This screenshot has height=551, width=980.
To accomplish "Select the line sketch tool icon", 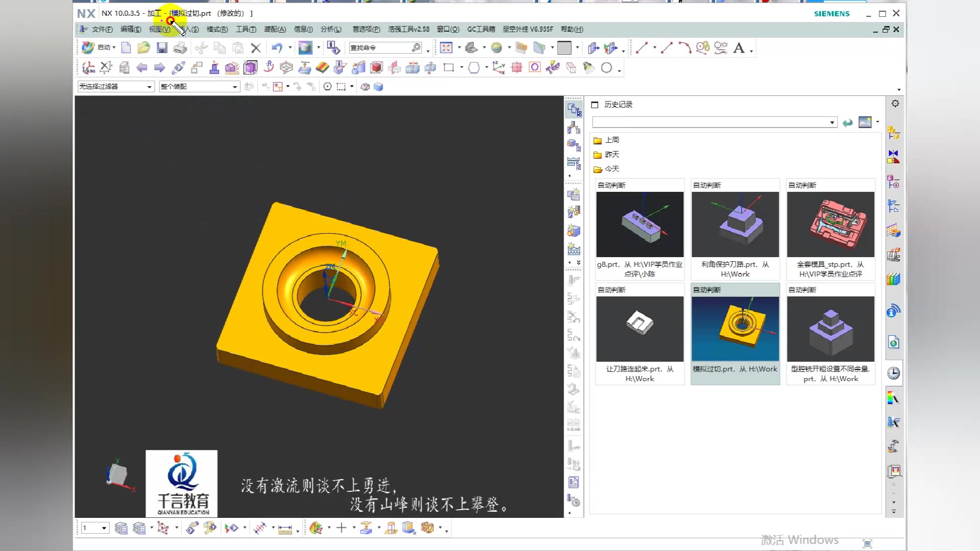I will coord(642,48).
